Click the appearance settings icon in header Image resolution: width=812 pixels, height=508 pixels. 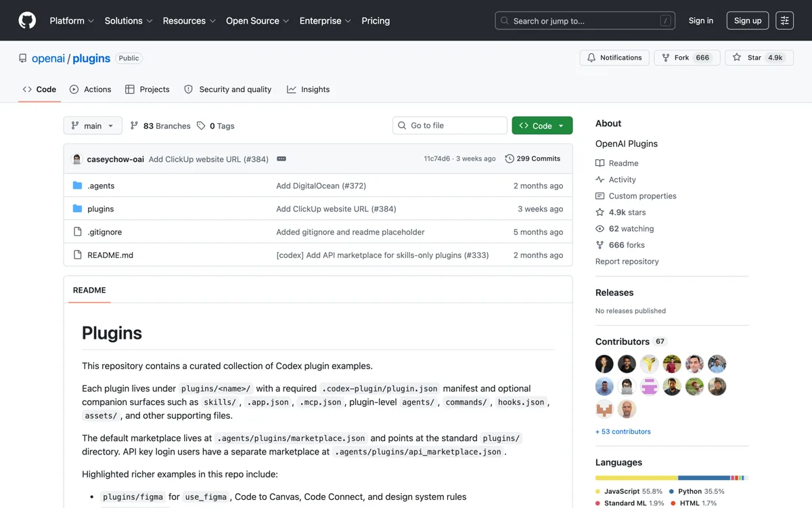pos(784,20)
